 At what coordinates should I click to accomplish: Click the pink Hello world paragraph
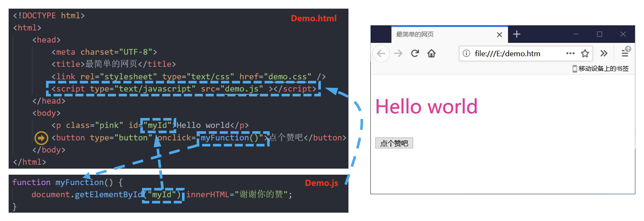(x=426, y=106)
